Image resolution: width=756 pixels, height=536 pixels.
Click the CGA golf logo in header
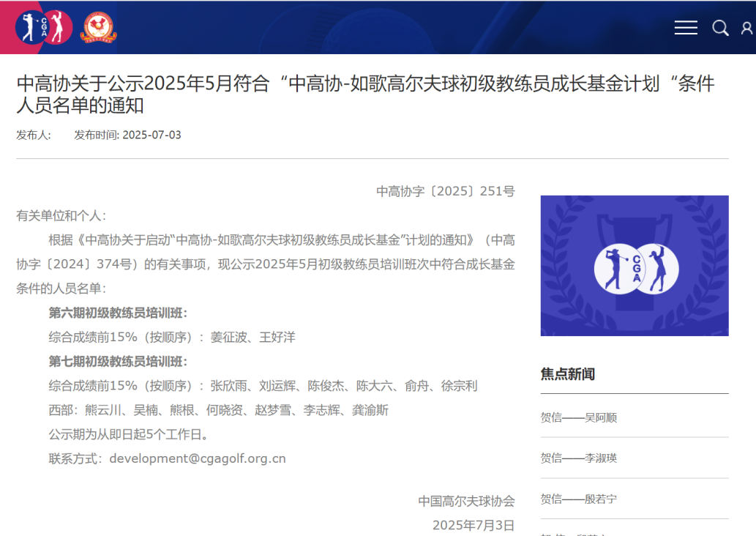tap(44, 27)
